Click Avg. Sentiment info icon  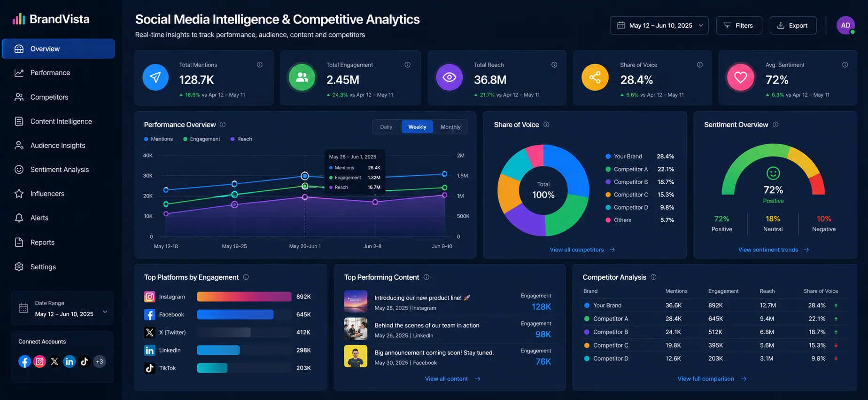(x=845, y=65)
